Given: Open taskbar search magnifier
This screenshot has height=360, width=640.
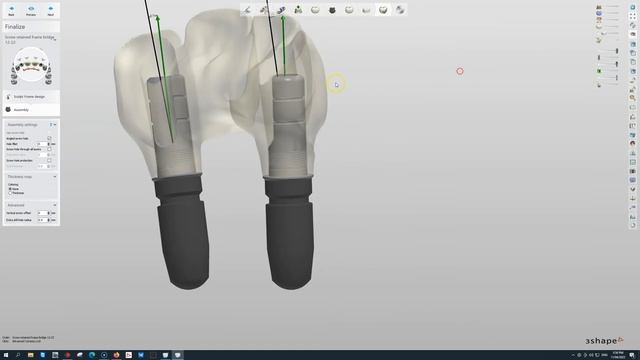Looking at the screenshot, I should [18, 355].
